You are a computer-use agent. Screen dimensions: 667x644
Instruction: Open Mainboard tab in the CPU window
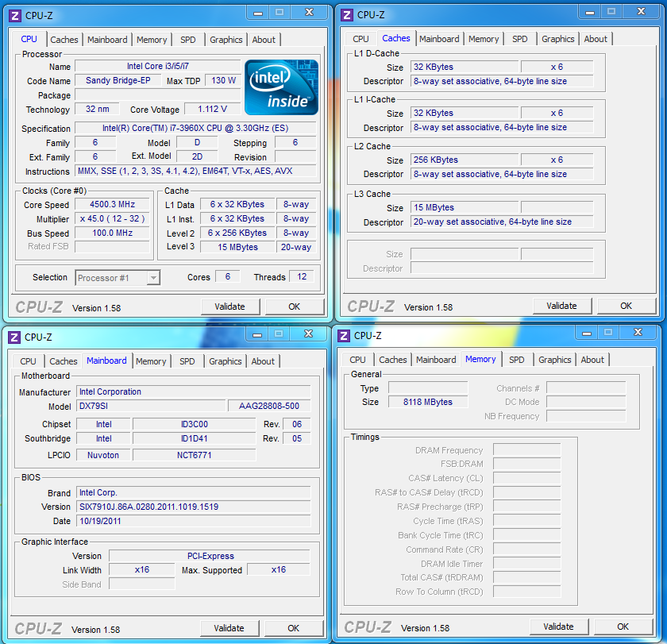pyautogui.click(x=107, y=40)
